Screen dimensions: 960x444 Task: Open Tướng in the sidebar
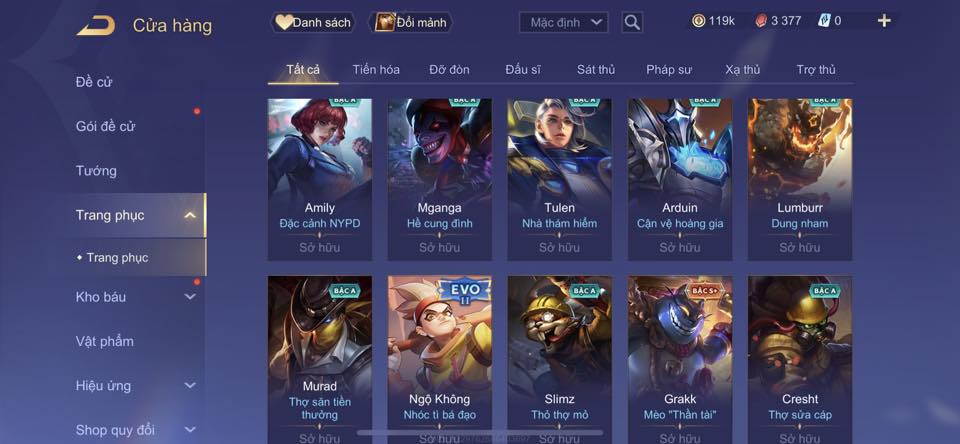pos(96,170)
